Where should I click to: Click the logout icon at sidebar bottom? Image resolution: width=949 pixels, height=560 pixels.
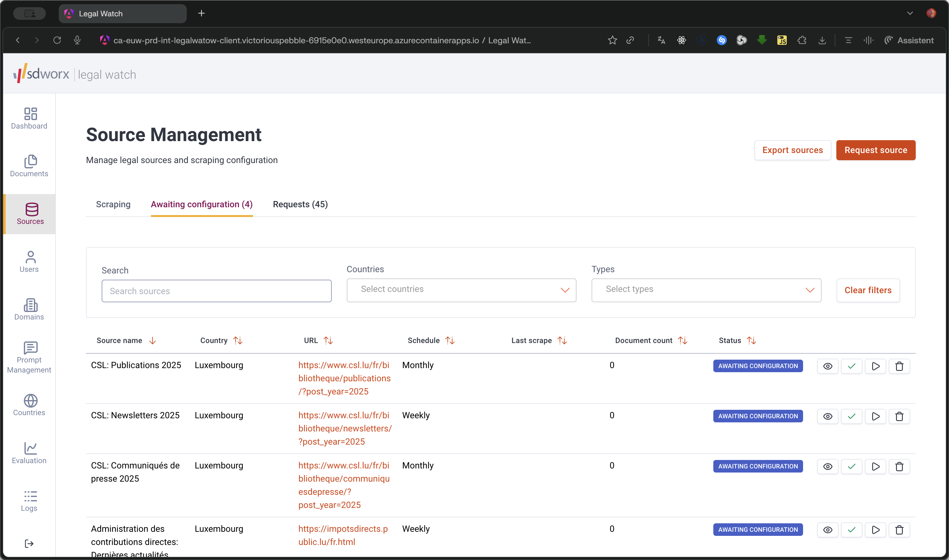pos(29,543)
